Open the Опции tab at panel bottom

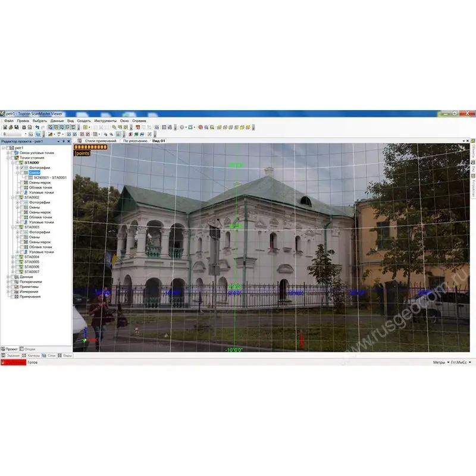pos(30,349)
